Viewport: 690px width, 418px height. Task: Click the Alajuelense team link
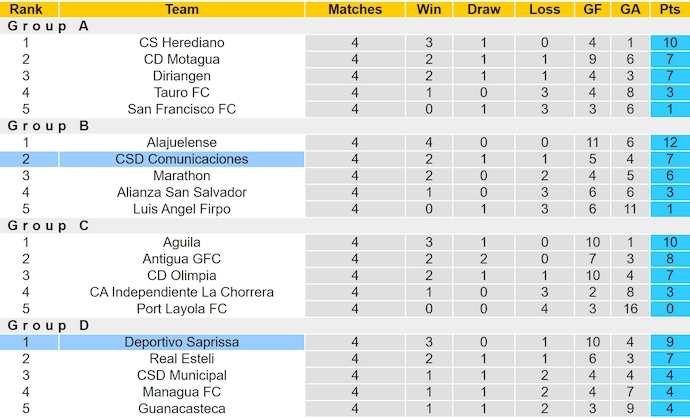(x=182, y=143)
